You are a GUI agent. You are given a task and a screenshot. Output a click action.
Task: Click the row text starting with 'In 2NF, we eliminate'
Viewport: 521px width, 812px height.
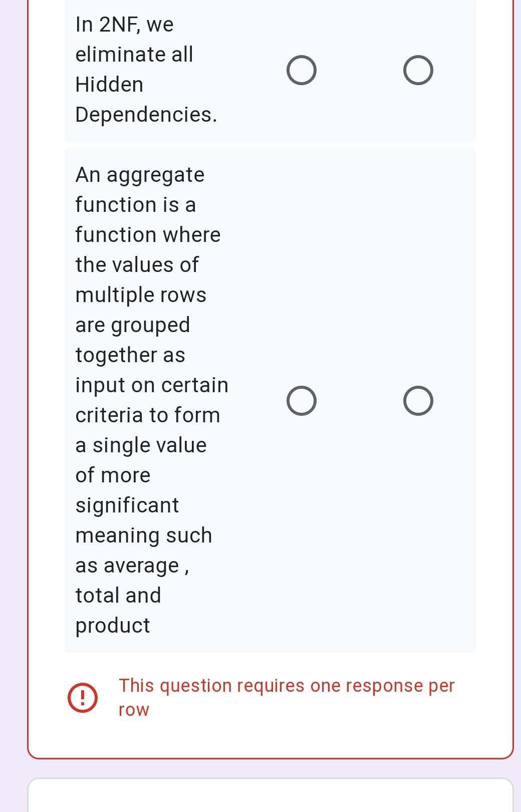tap(145, 70)
